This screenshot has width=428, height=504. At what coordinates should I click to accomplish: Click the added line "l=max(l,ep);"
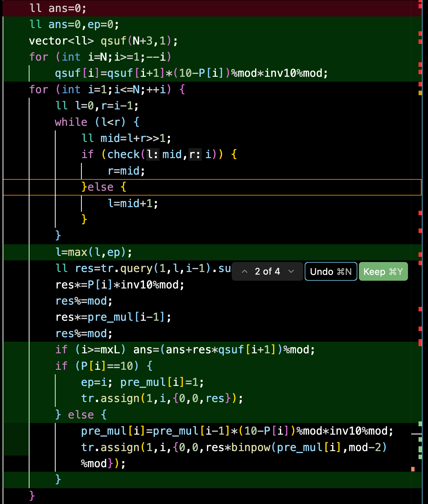(94, 252)
